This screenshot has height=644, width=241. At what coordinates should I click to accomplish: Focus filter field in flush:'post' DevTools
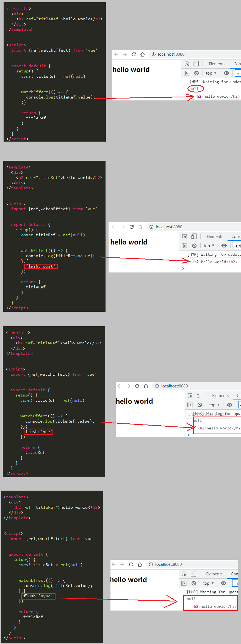(x=237, y=246)
